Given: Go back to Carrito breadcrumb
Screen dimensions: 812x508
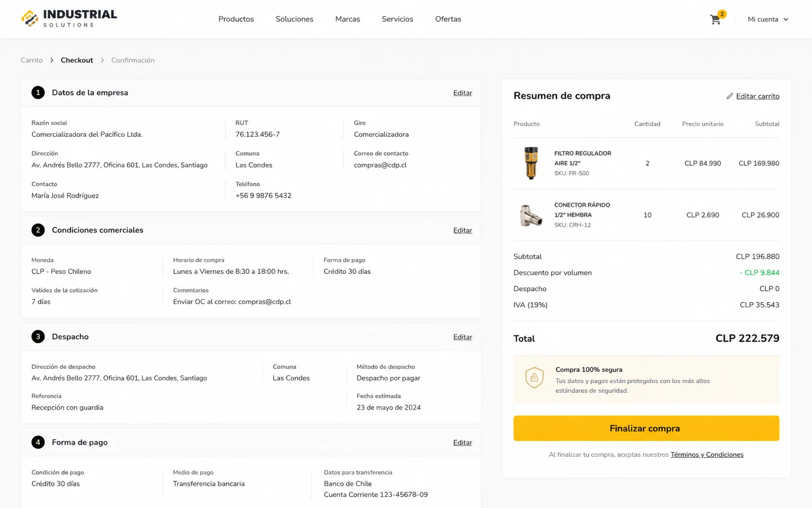Looking at the screenshot, I should point(32,60).
